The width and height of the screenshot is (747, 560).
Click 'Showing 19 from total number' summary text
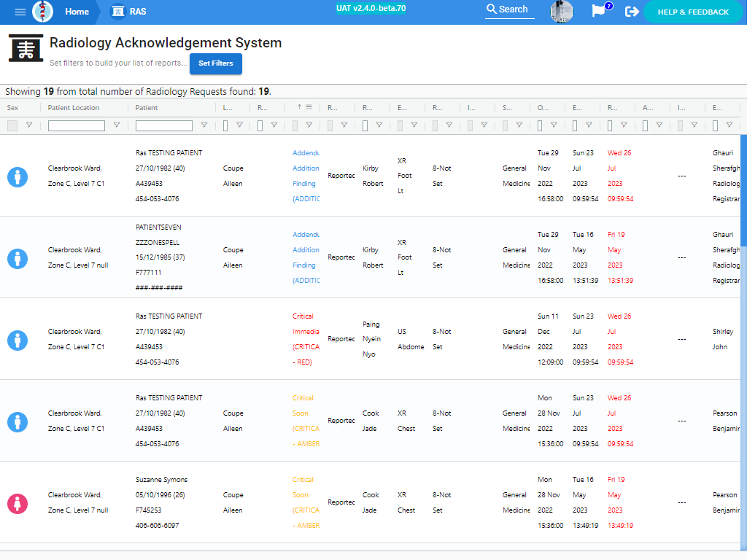138,91
